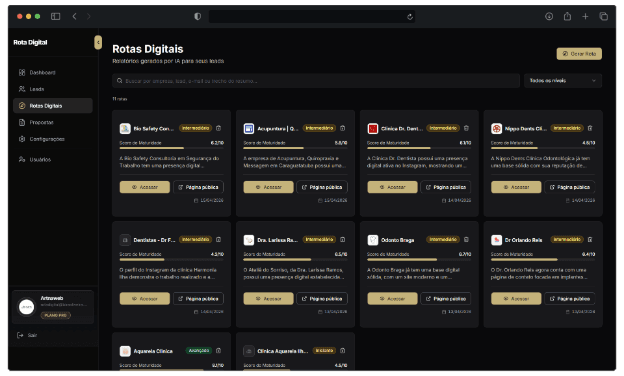Click Acessar on Odonto Braga card

coord(392,299)
